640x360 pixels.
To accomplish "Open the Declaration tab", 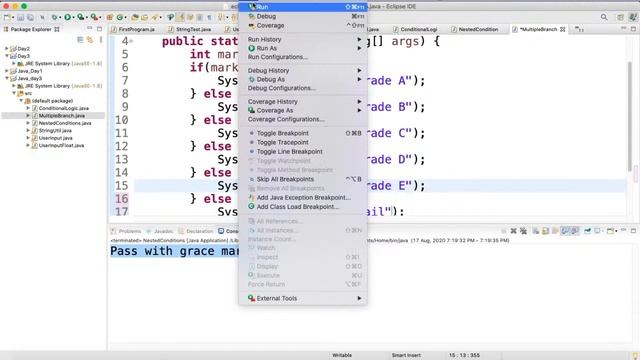I will (196, 231).
